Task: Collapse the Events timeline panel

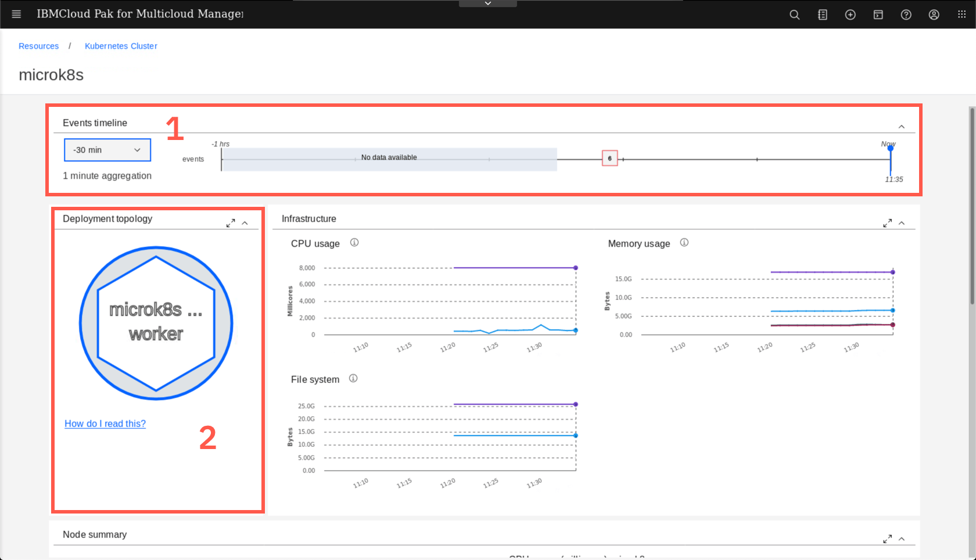Action: tap(902, 126)
